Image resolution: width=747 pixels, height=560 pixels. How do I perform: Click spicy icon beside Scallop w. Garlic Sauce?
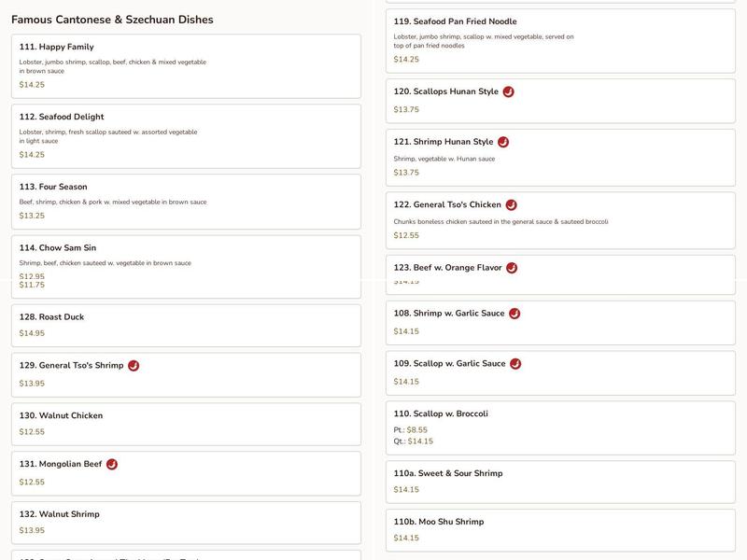click(515, 364)
